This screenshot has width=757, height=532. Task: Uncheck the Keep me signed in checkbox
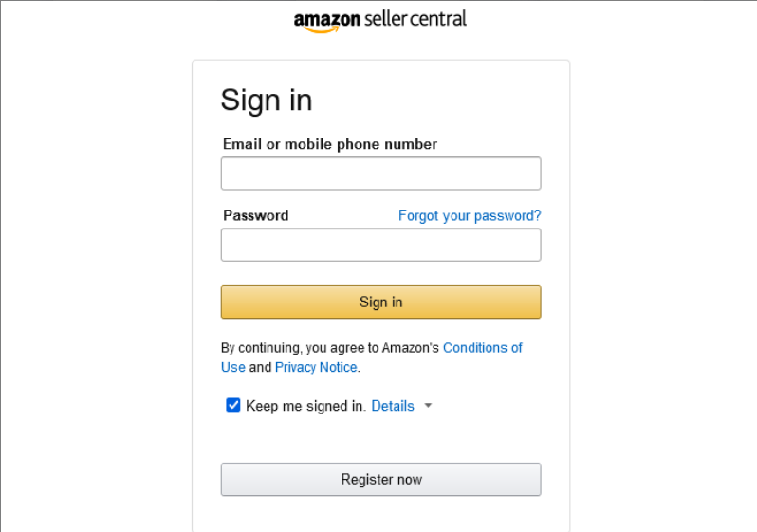point(233,405)
